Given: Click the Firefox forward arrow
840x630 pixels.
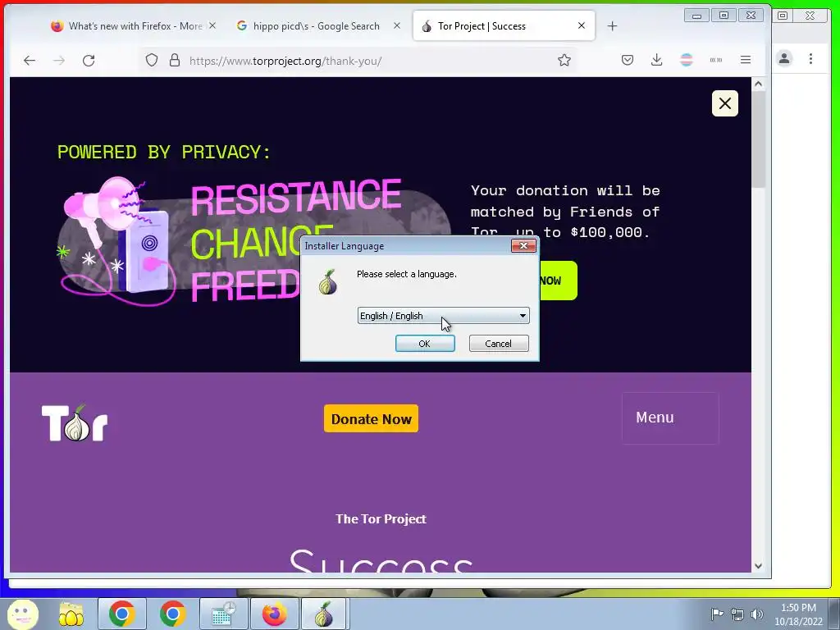Looking at the screenshot, I should 59,61.
